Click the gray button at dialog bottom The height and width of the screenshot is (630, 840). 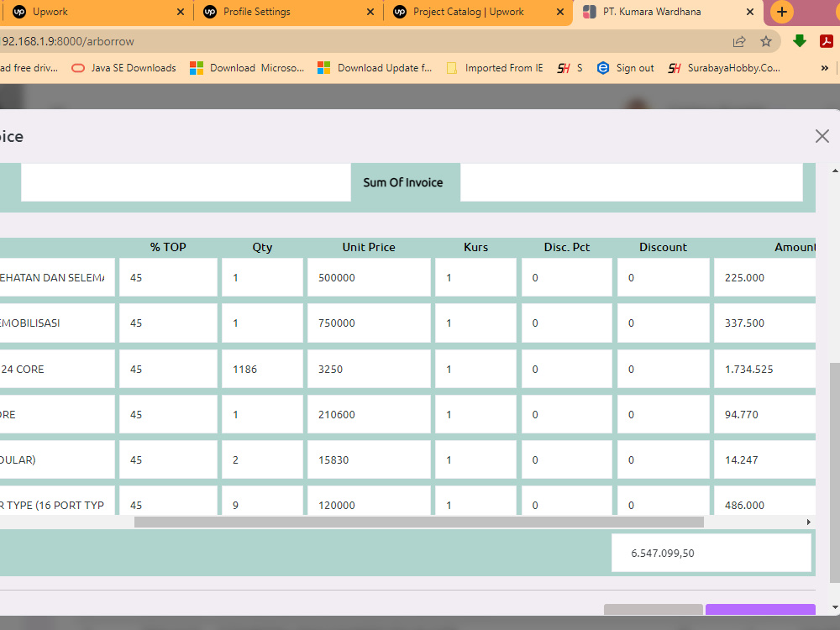[x=653, y=610]
